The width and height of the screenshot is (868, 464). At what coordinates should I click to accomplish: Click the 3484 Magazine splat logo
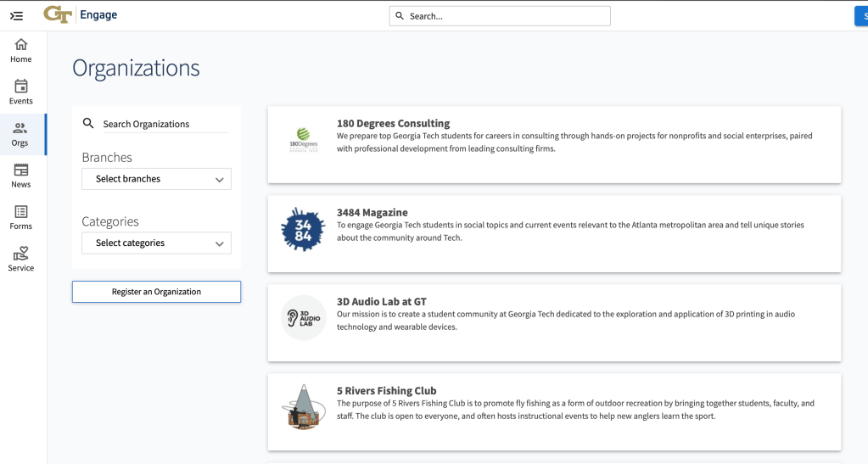[303, 229]
